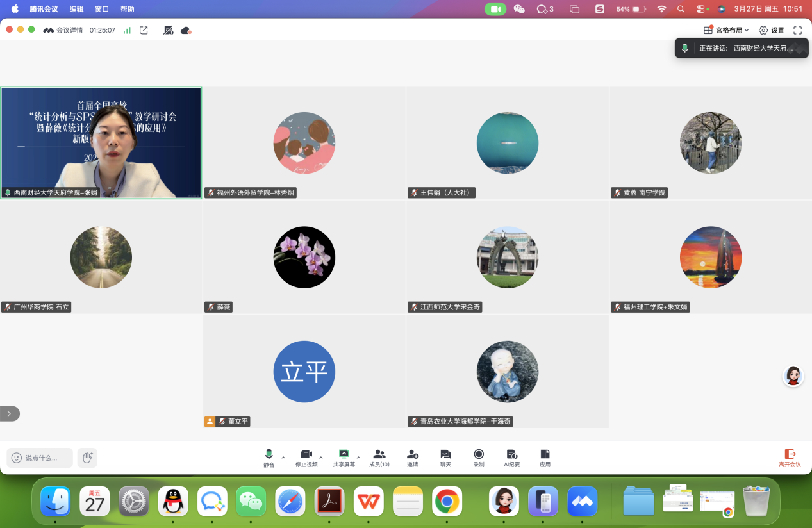Screen dimensions: 812x528
Task: Click the red 离开会议 leave meeting button
Action: [x=790, y=458]
